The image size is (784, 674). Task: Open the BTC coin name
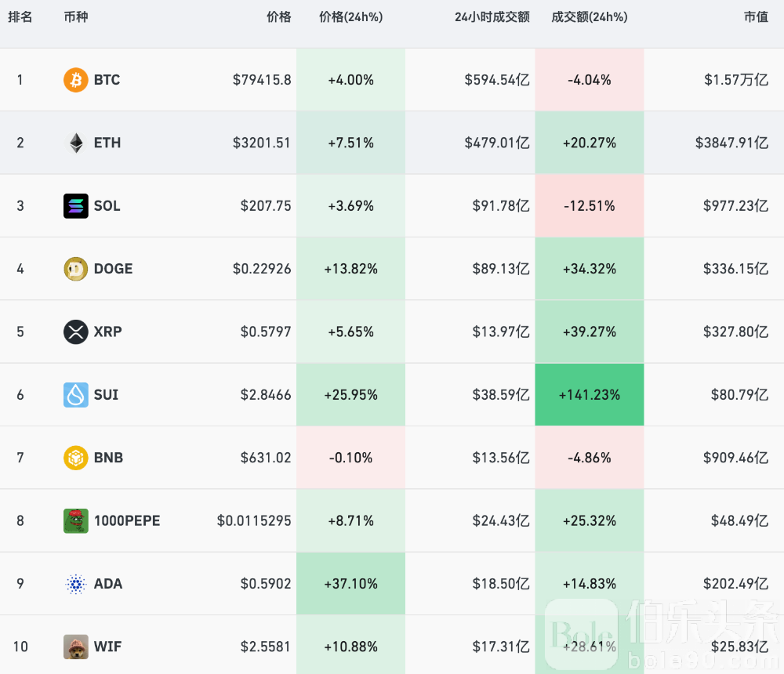pyautogui.click(x=107, y=80)
